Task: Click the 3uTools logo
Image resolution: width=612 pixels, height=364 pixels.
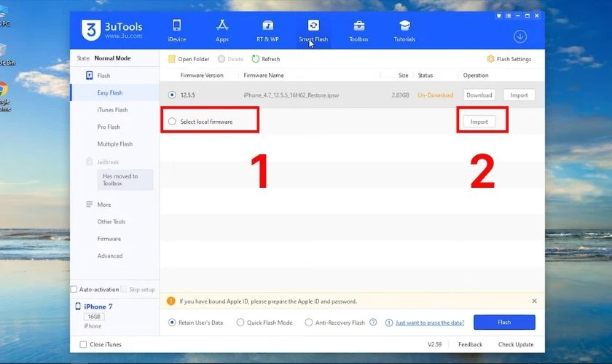Action: (x=112, y=30)
